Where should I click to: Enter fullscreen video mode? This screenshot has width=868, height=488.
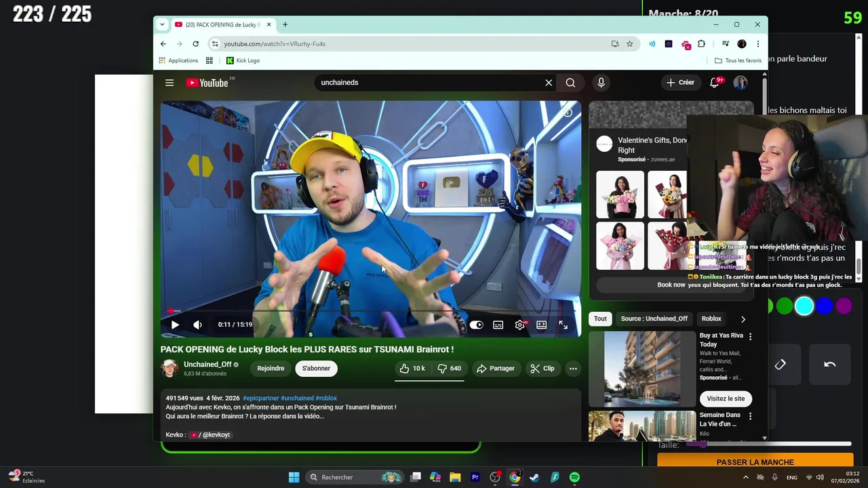(x=564, y=325)
